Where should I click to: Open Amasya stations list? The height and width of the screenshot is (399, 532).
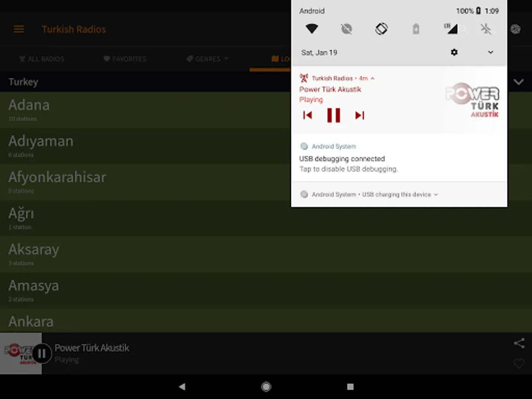[266, 290]
